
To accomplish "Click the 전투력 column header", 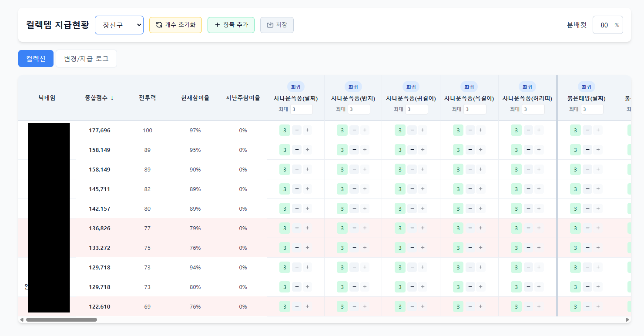I will click(x=148, y=98).
